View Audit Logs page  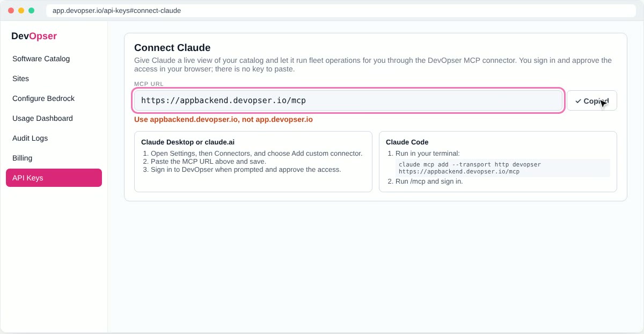click(54, 138)
